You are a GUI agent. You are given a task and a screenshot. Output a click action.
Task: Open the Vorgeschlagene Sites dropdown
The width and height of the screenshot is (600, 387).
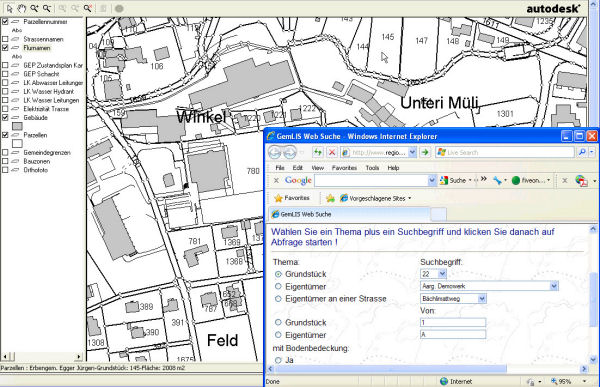pos(409,198)
